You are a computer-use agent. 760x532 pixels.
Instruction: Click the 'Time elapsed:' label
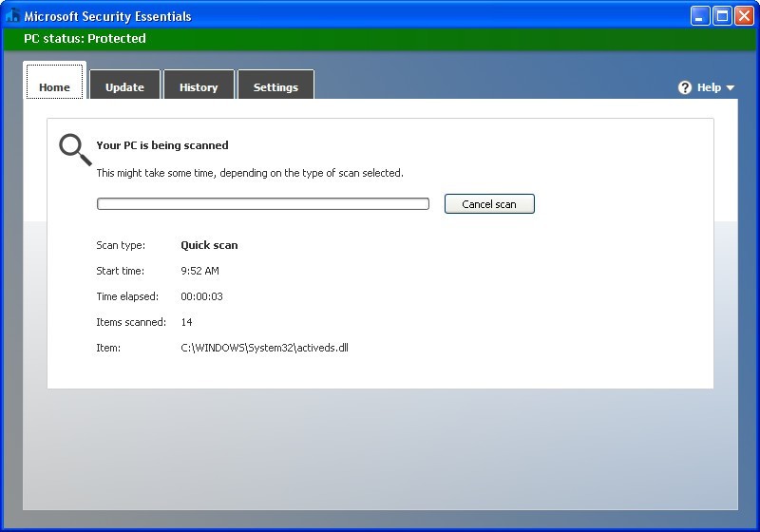point(127,296)
